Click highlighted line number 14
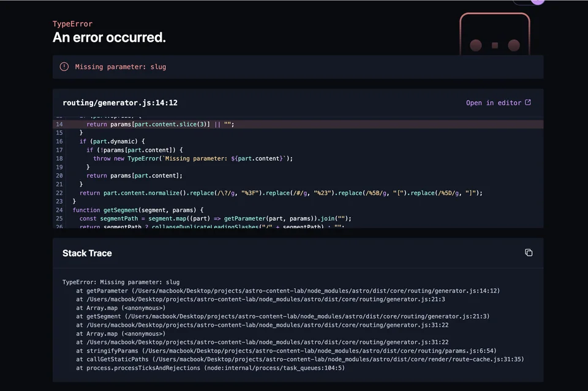 tap(59, 124)
